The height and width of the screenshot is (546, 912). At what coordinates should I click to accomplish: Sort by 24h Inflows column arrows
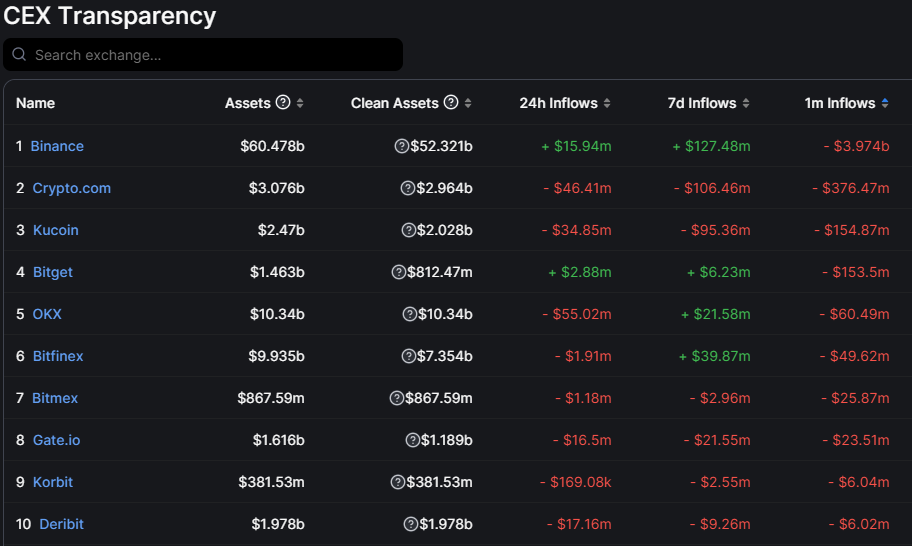coord(607,103)
